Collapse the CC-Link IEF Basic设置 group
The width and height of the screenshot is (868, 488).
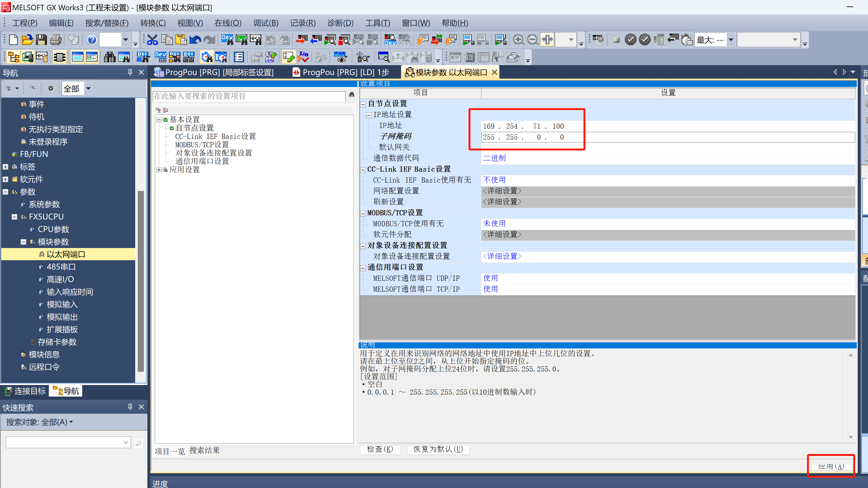click(363, 170)
